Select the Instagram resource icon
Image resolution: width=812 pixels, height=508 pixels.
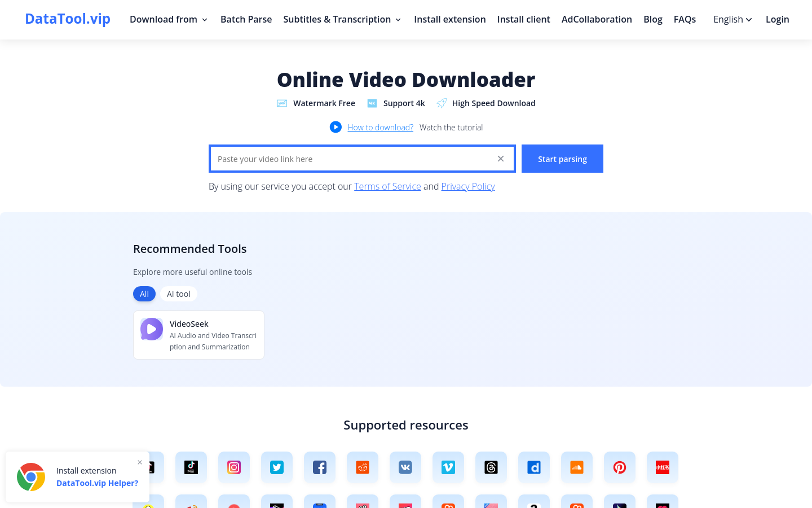click(x=234, y=467)
